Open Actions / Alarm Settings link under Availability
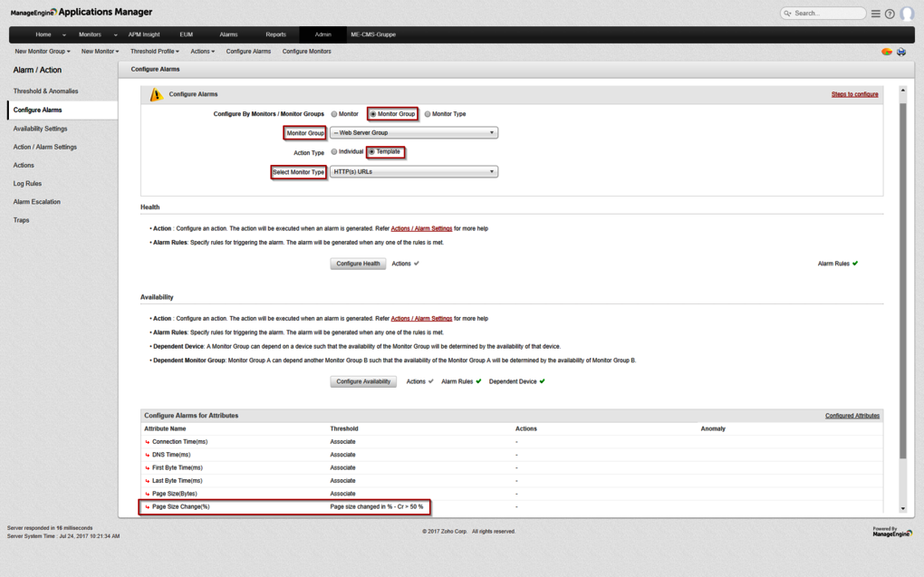Viewport: 924px width, 577px height. 421,318
